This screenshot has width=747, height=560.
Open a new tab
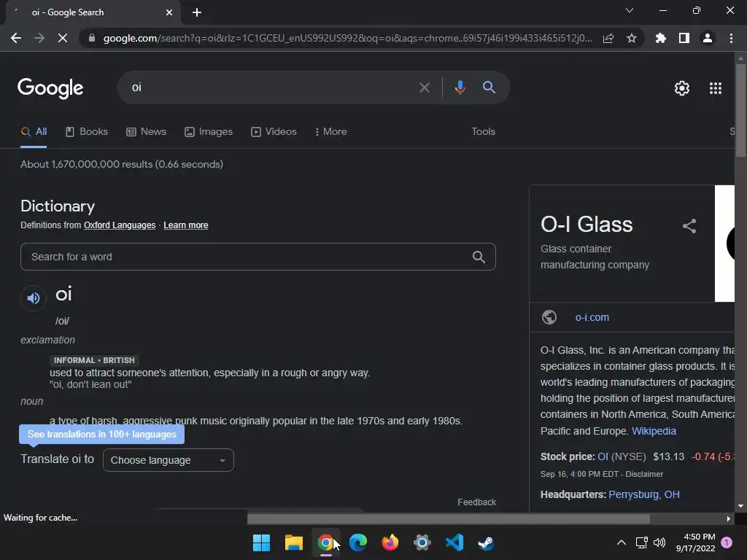[x=197, y=12]
